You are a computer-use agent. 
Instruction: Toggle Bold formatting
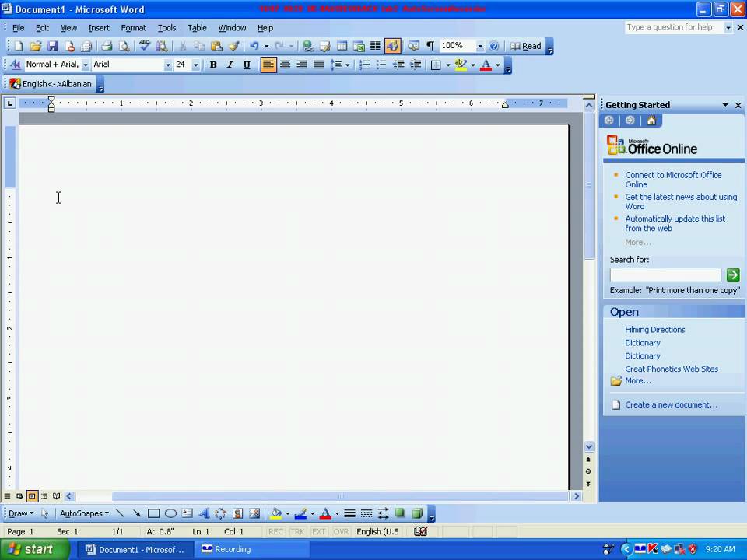click(213, 65)
